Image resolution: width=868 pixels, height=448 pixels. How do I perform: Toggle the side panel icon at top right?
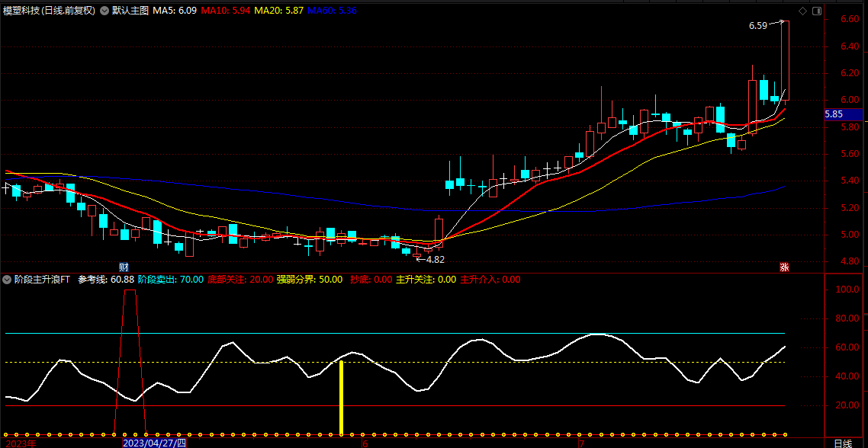pos(817,11)
